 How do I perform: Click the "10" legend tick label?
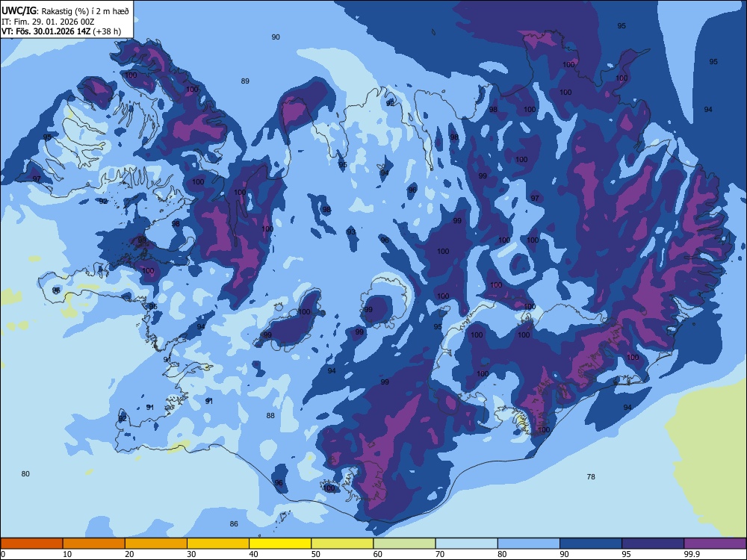(67, 554)
